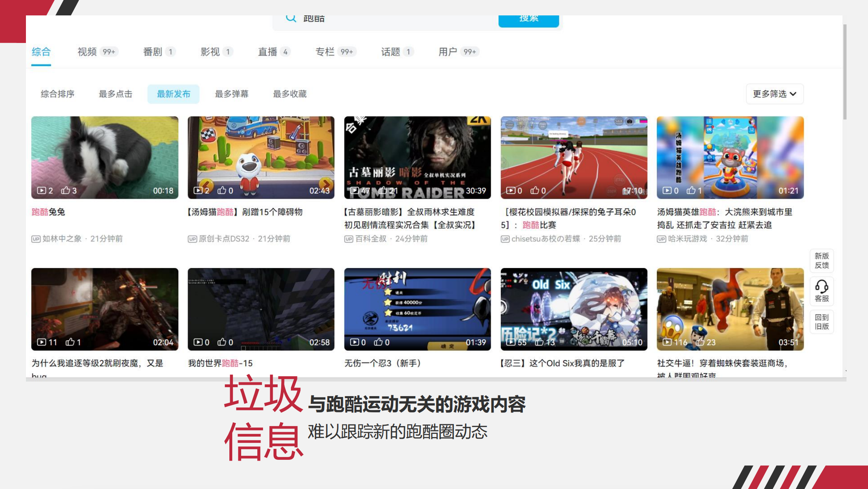The height and width of the screenshot is (489, 868).
Task: Open the 新版反馈 feedback link
Action: click(x=821, y=261)
